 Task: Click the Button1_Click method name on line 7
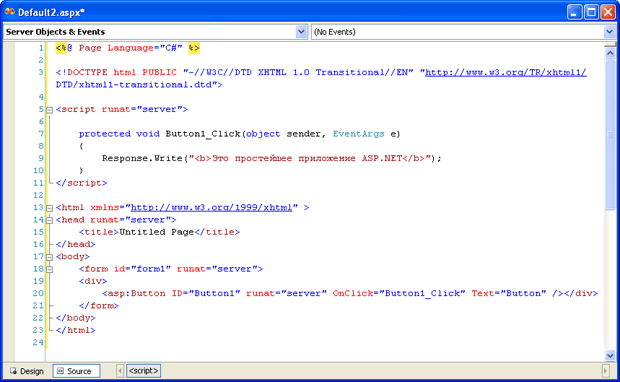click(202, 134)
